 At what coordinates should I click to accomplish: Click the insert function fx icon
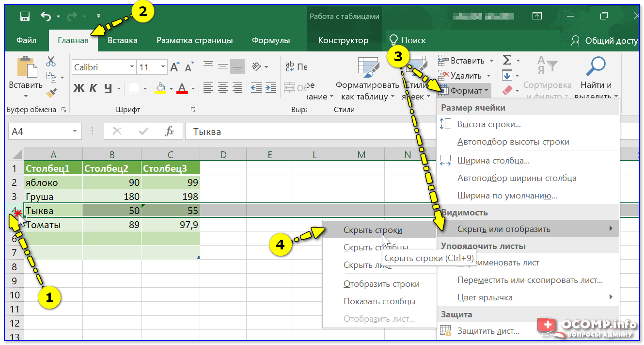[169, 131]
